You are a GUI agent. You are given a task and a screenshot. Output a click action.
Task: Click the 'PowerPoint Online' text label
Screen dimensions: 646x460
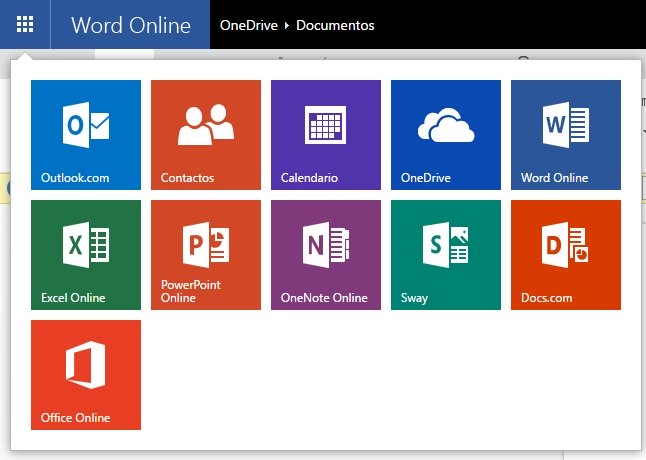[191, 291]
